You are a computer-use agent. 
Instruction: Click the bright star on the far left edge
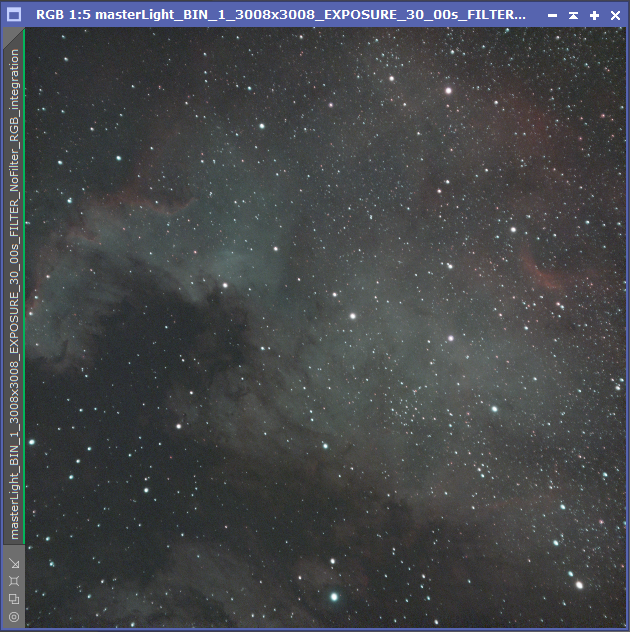pos(32,442)
